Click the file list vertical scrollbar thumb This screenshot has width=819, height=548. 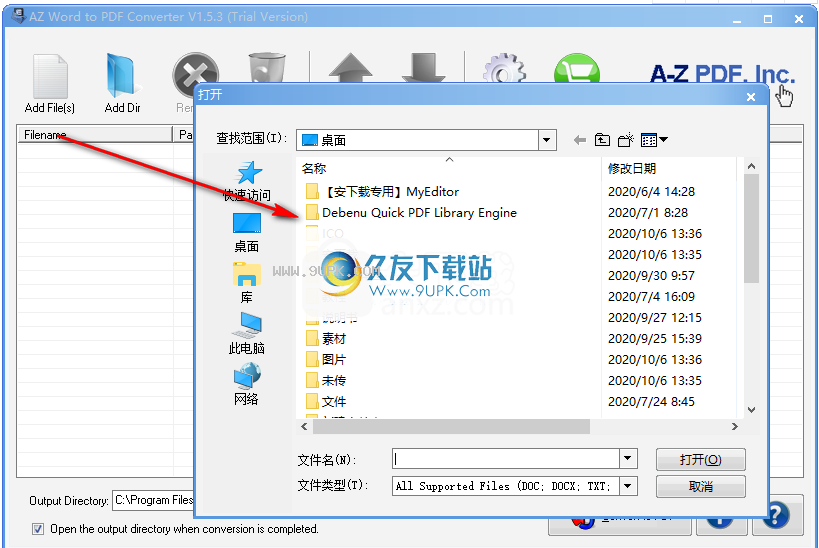pyautogui.click(x=751, y=228)
